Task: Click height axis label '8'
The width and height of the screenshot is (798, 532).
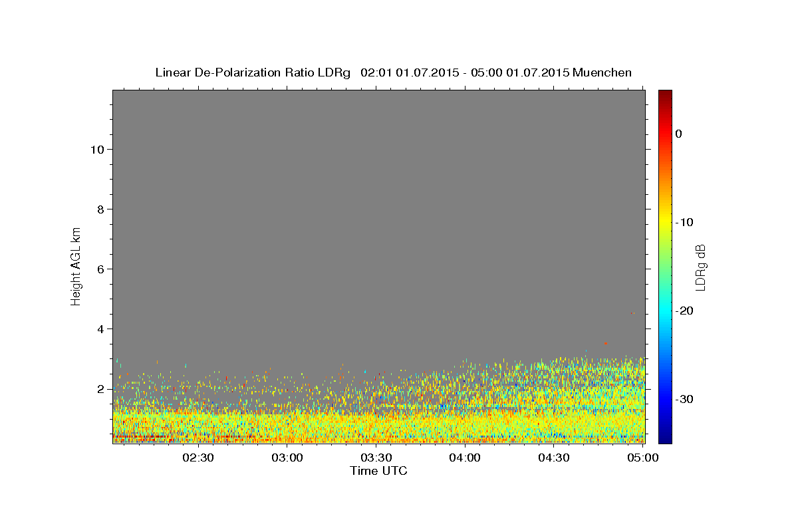Action: pos(101,209)
